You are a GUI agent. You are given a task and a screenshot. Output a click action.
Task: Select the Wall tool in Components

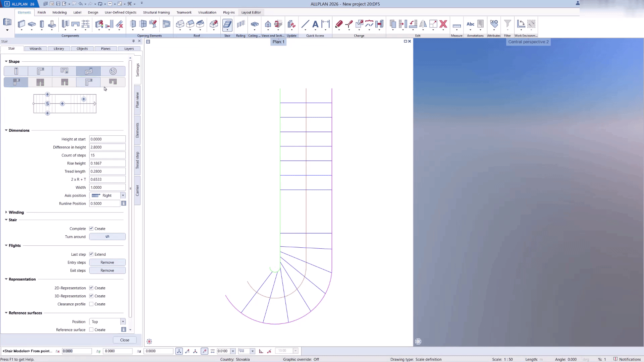click(21, 24)
